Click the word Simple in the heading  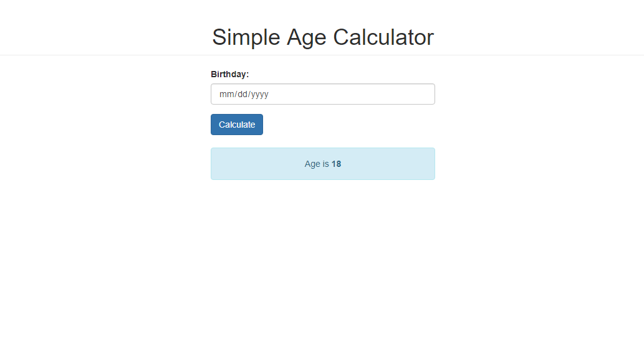tap(246, 37)
